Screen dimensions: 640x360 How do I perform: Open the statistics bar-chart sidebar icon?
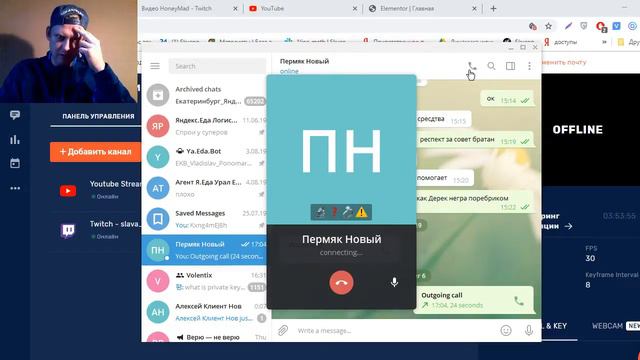pos(15,140)
